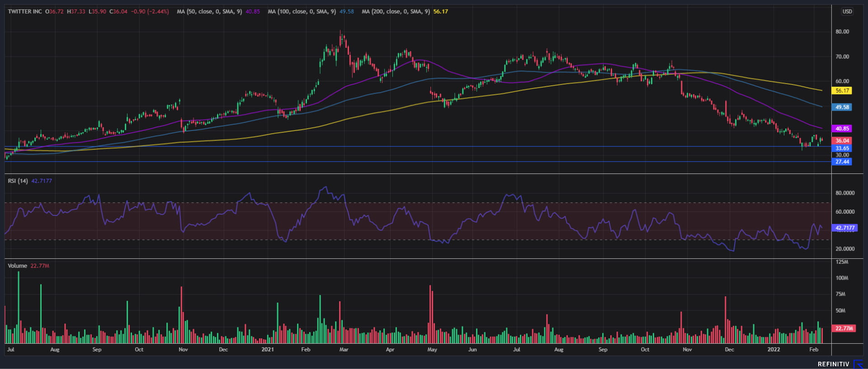The height and width of the screenshot is (369, 868).
Task: Select the MA (100, close, 0, SMA, 9) legend
Action: pos(302,11)
